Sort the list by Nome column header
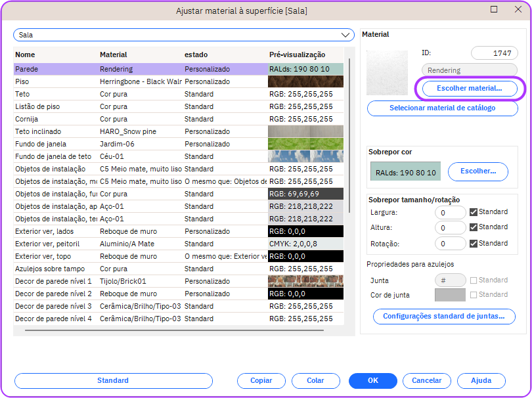Image resolution: width=532 pixels, height=398 pixels. coord(26,55)
